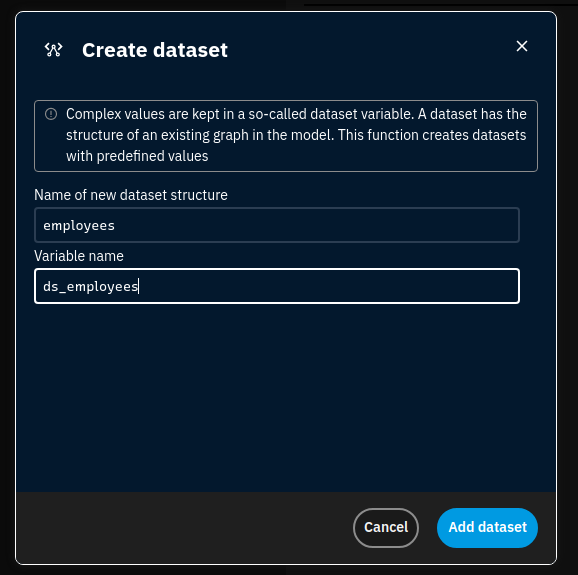The image size is (578, 575).
Task: Confirm with the Add dataset button
Action: pos(487,527)
